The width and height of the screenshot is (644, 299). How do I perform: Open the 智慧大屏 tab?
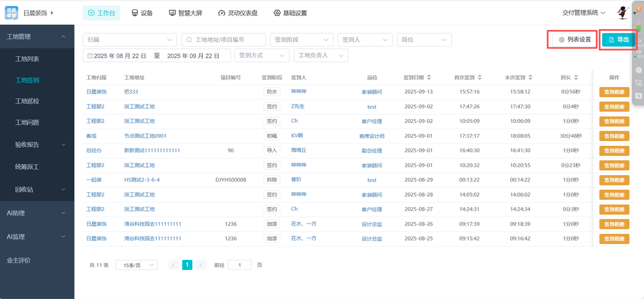coord(185,13)
